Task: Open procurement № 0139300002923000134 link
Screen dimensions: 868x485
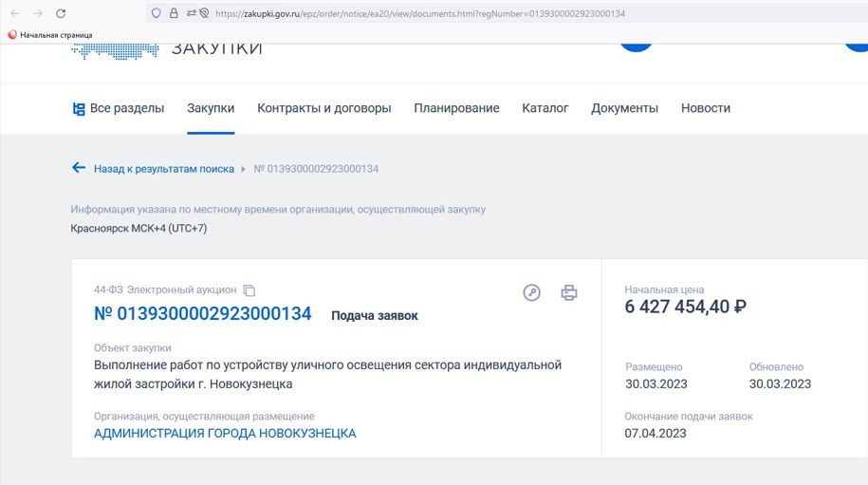Action: point(203,313)
